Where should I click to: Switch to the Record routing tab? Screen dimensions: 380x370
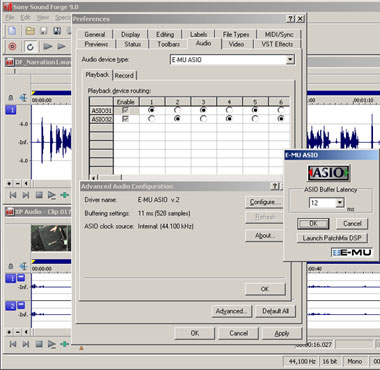124,76
